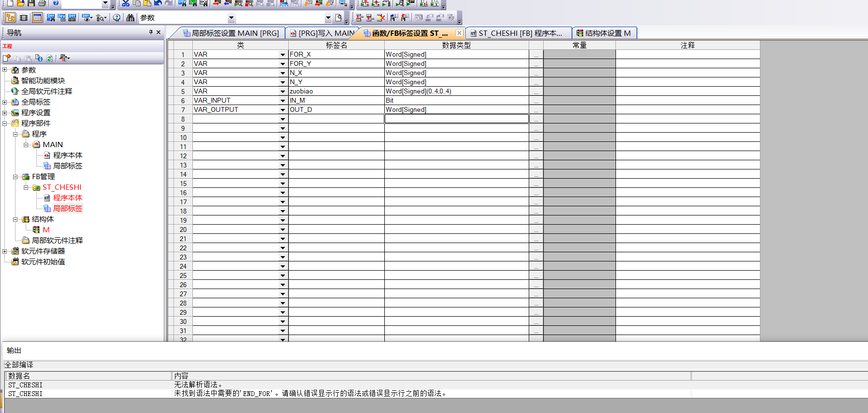Click the ... button for zuobiao data type
The height and width of the screenshot is (413, 868).
536,92
